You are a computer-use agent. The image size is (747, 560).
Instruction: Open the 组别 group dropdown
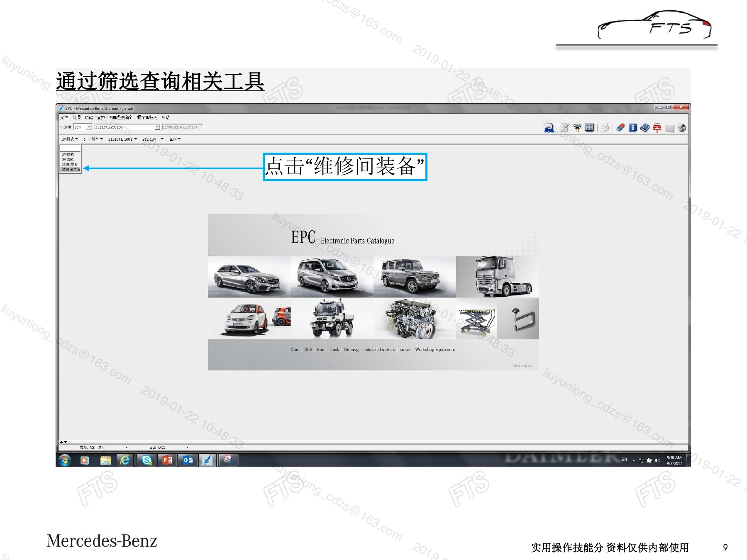175,139
